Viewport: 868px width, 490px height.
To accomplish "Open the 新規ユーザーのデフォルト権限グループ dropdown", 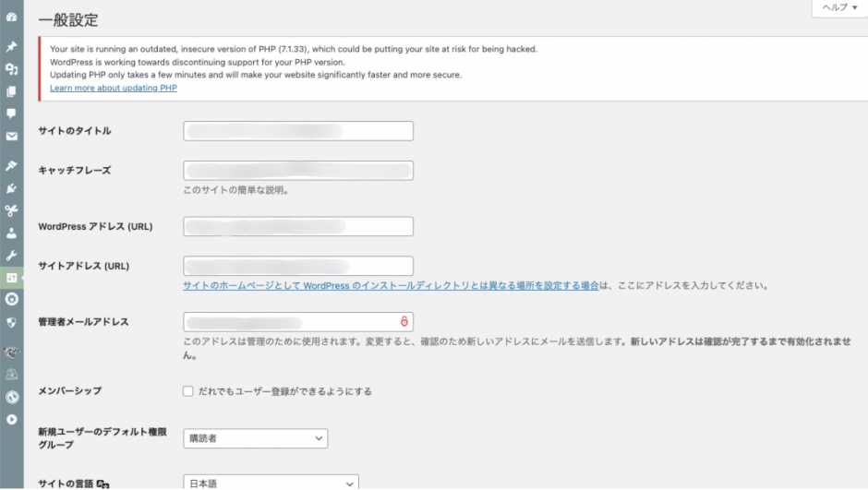I will (x=255, y=438).
